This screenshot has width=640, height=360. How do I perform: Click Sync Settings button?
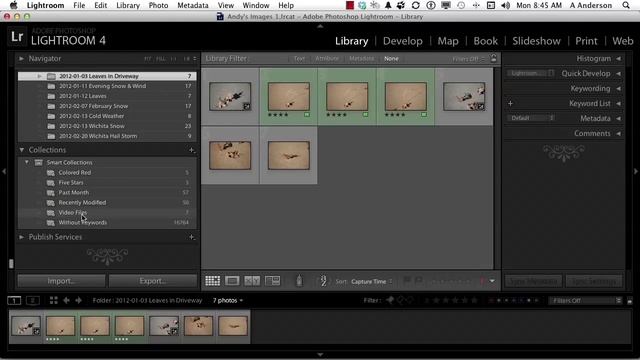point(594,281)
